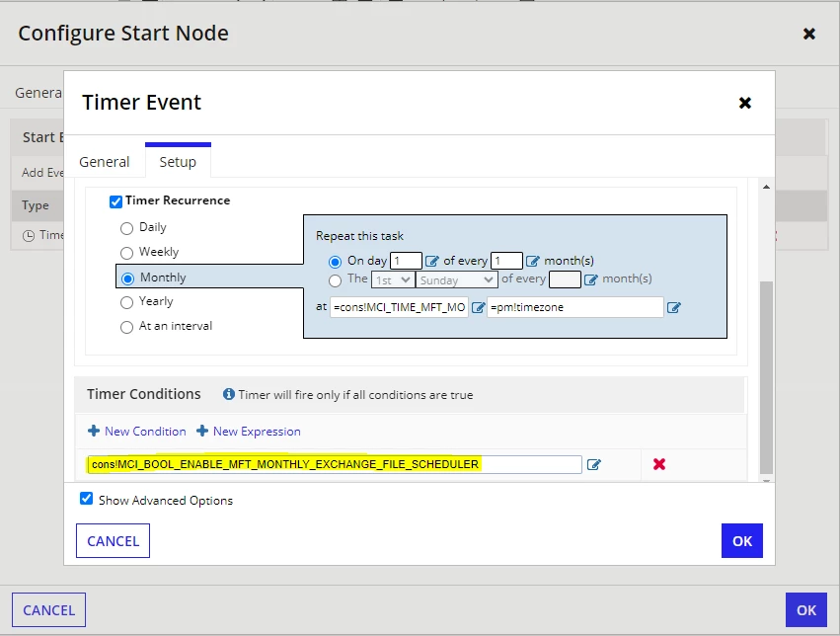Viewport: 840px width, 636px height.
Task: Select the On day radio button
Action: tap(335, 262)
